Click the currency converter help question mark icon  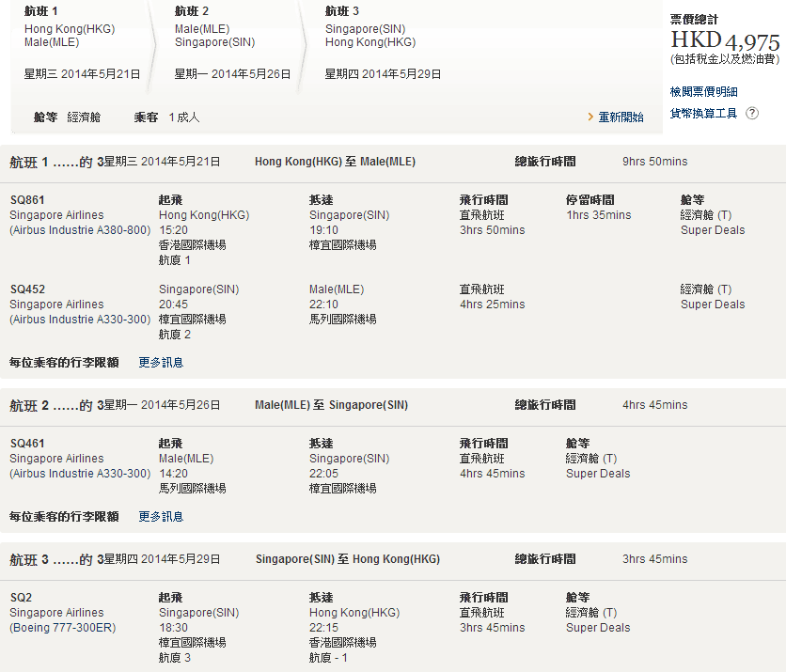pyautogui.click(x=752, y=114)
